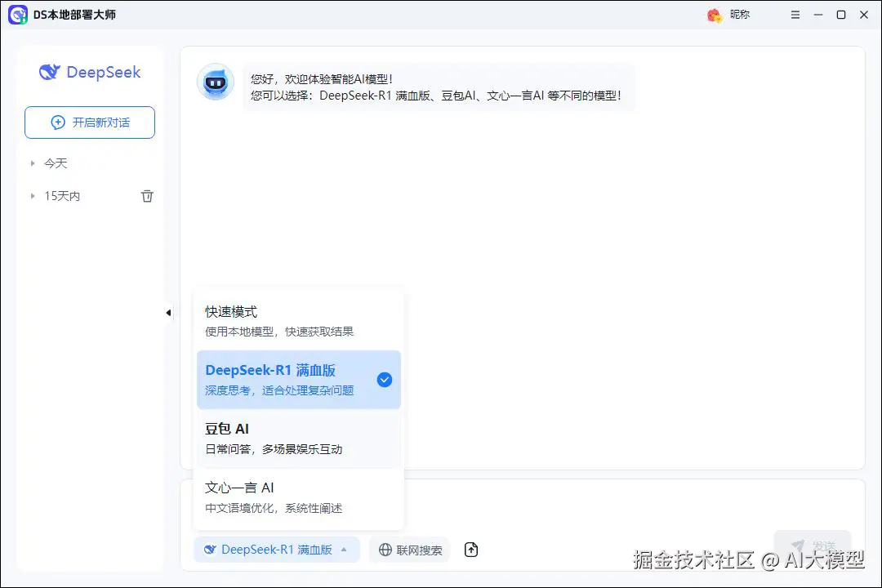This screenshot has width=882, height=588.
Task: Select the DeepSeek-R1 满血版 model option
Action: (299, 379)
